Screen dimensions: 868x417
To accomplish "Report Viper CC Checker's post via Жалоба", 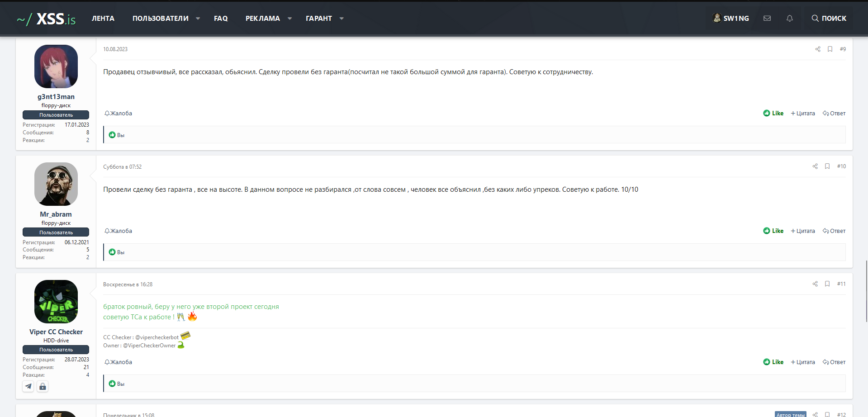I will 118,362.
